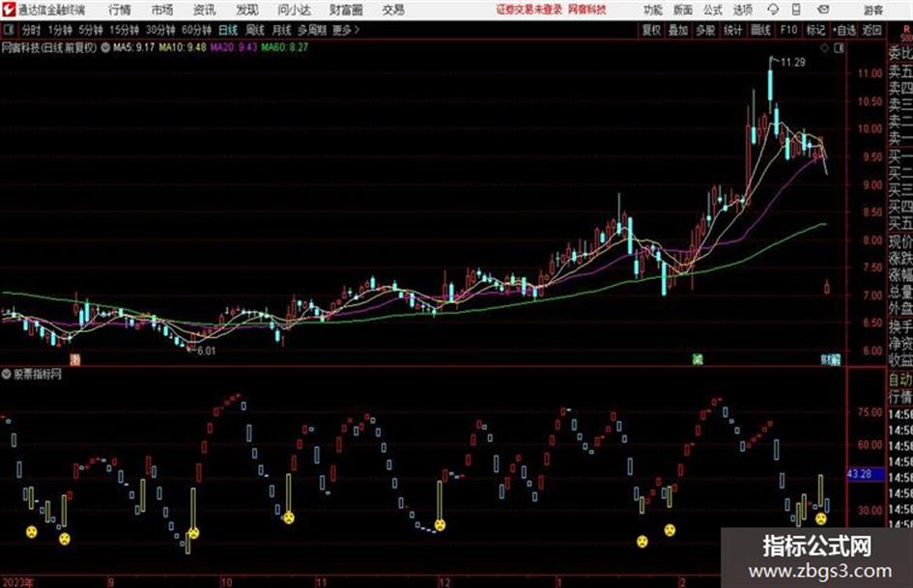Click the 2023年 date axis label
Screen dimensions: 913x588
(18, 581)
